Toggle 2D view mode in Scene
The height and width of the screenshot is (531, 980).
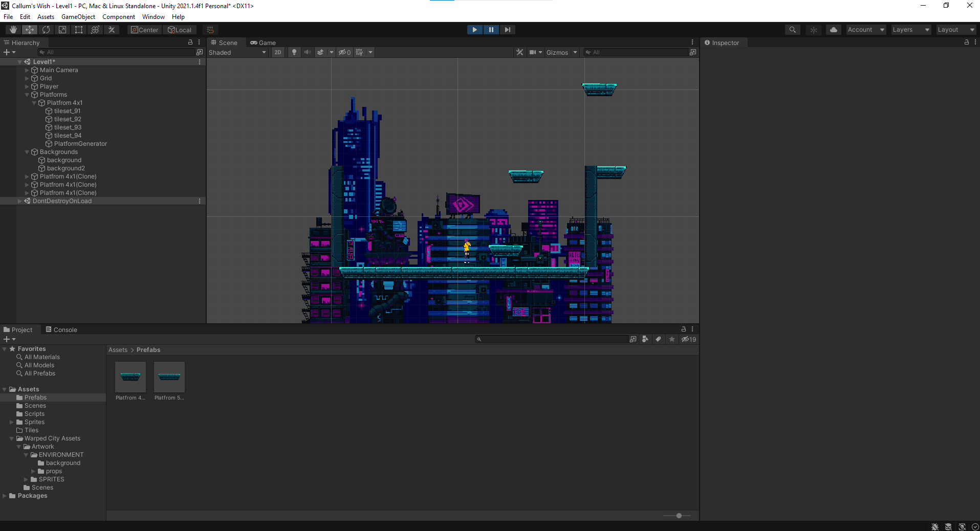[x=278, y=52]
